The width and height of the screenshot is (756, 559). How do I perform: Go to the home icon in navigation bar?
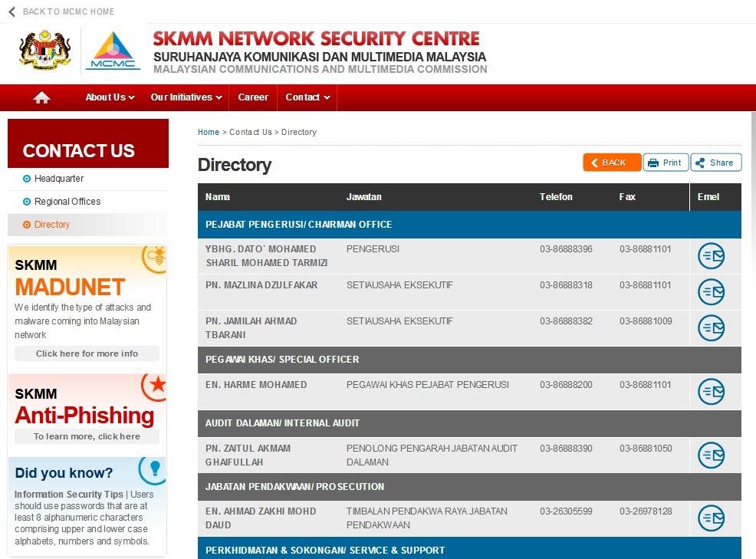click(x=41, y=97)
